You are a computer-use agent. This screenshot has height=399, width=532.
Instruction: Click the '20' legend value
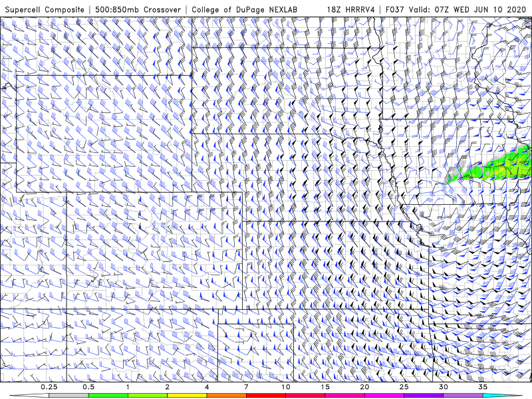tap(364, 387)
